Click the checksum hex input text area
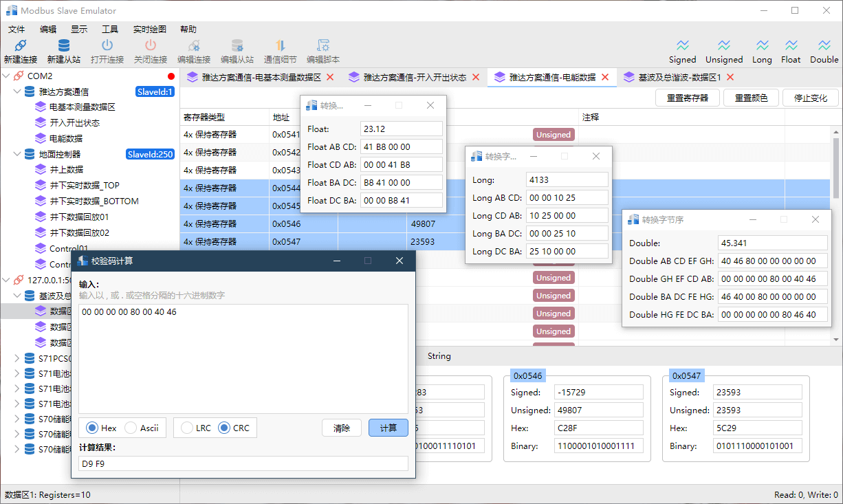The height and width of the screenshot is (504, 843). tap(243, 358)
